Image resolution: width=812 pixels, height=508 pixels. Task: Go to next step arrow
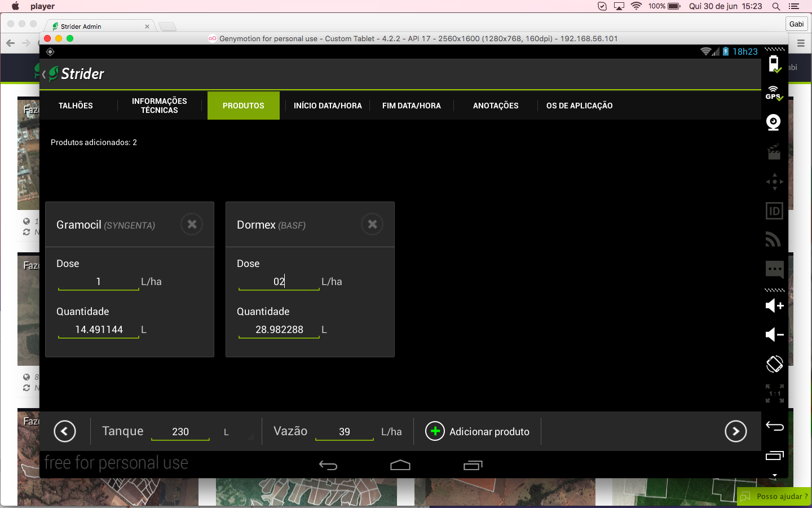(x=736, y=432)
